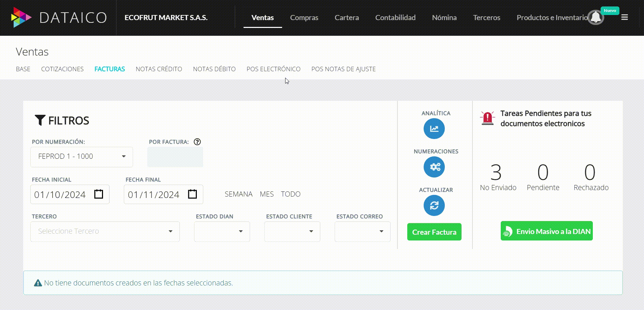Open the hamburger menu icon

625,17
